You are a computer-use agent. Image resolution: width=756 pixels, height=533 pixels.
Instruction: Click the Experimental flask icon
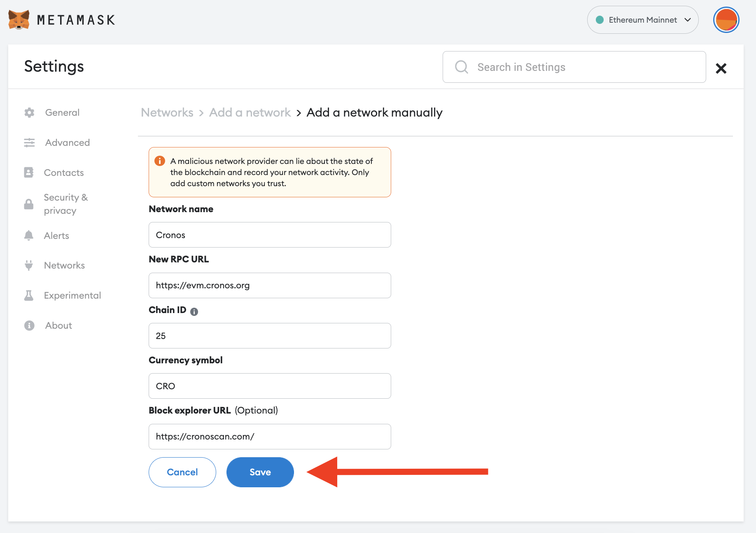tap(29, 295)
